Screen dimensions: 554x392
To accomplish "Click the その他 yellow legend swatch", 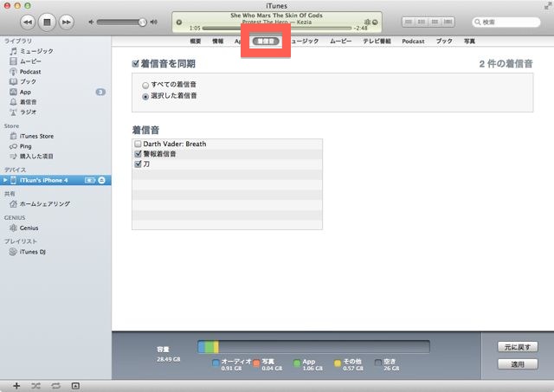I will (338, 363).
